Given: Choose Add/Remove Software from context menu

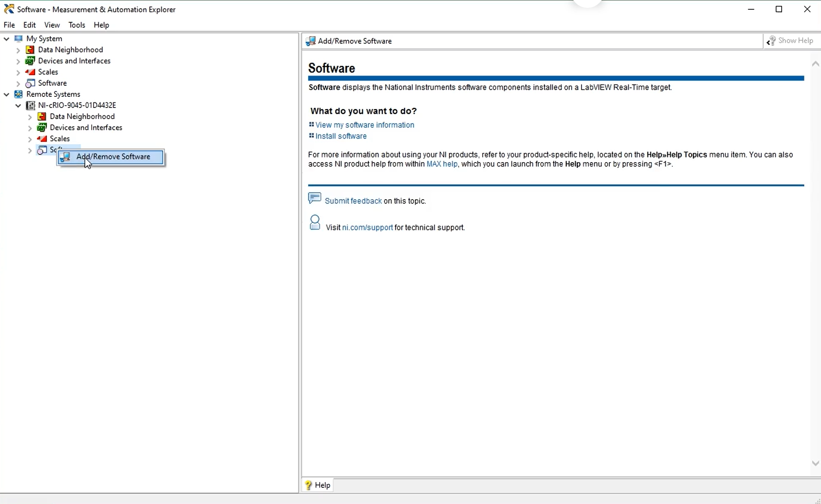Looking at the screenshot, I should (x=111, y=157).
